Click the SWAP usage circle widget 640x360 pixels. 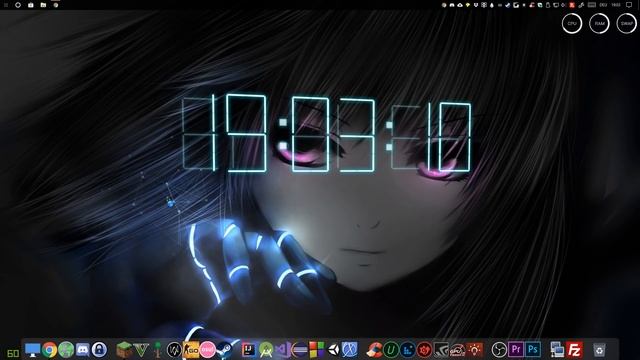pos(627,23)
